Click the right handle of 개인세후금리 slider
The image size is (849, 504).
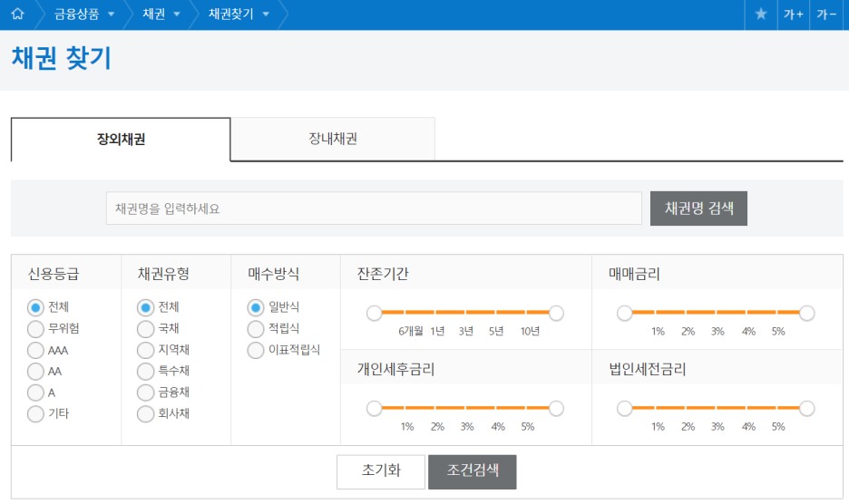coord(556,408)
